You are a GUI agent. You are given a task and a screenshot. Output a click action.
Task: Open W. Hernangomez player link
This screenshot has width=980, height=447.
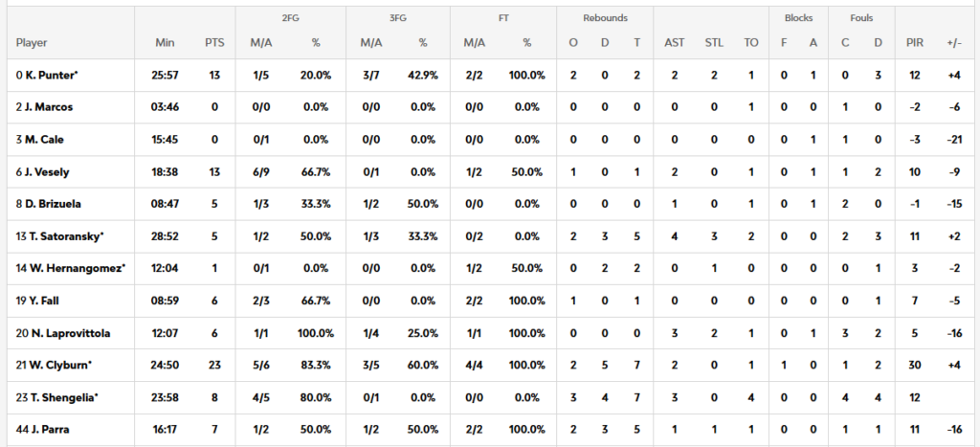[72, 269]
